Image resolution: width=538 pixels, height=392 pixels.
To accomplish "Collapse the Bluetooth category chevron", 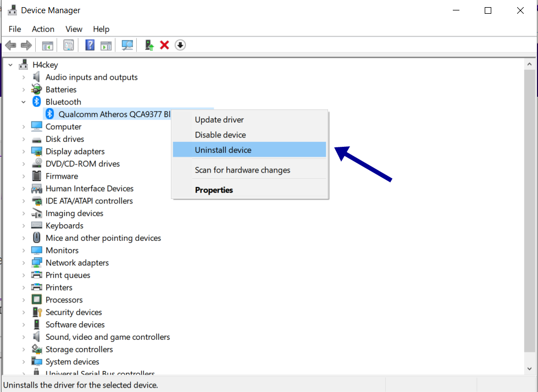I will (x=24, y=102).
